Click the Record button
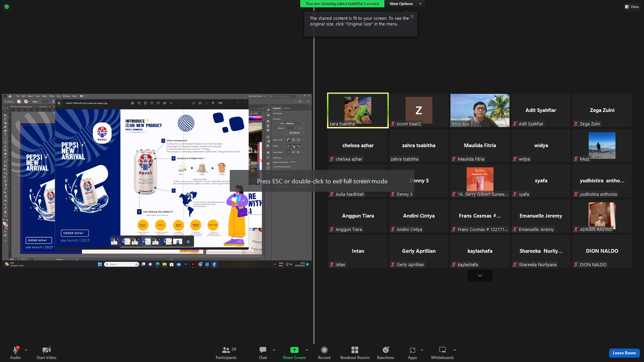 [x=324, y=353]
